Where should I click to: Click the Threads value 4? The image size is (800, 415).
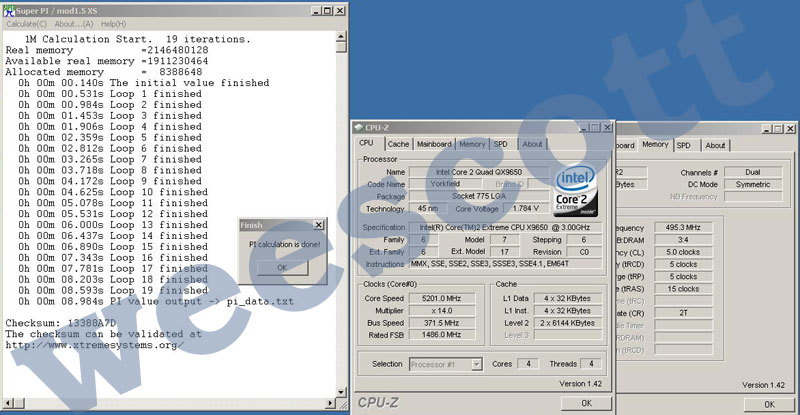click(591, 364)
